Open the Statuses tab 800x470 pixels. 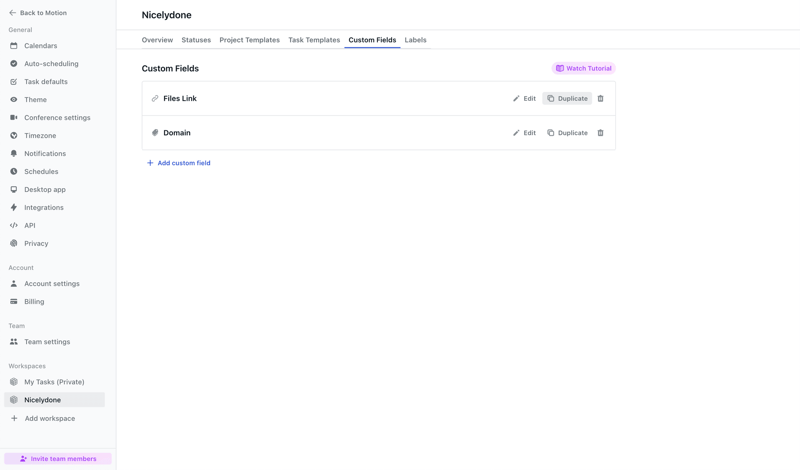click(196, 40)
